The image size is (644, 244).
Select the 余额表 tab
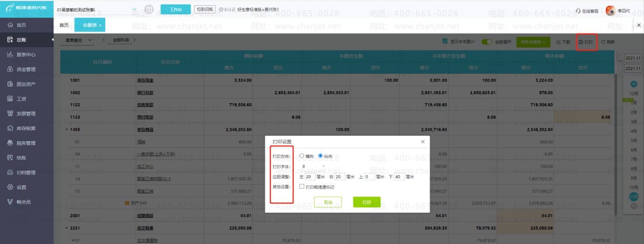[x=90, y=25]
